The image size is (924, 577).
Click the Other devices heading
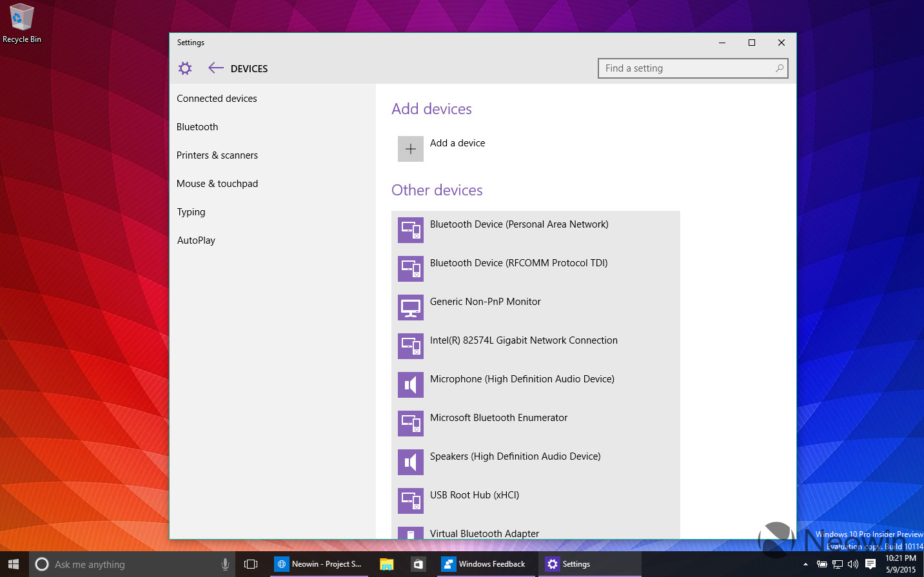tap(437, 190)
